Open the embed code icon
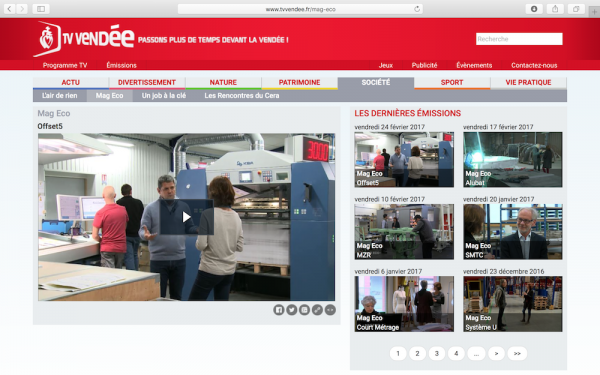The image size is (600, 375). tap(330, 310)
